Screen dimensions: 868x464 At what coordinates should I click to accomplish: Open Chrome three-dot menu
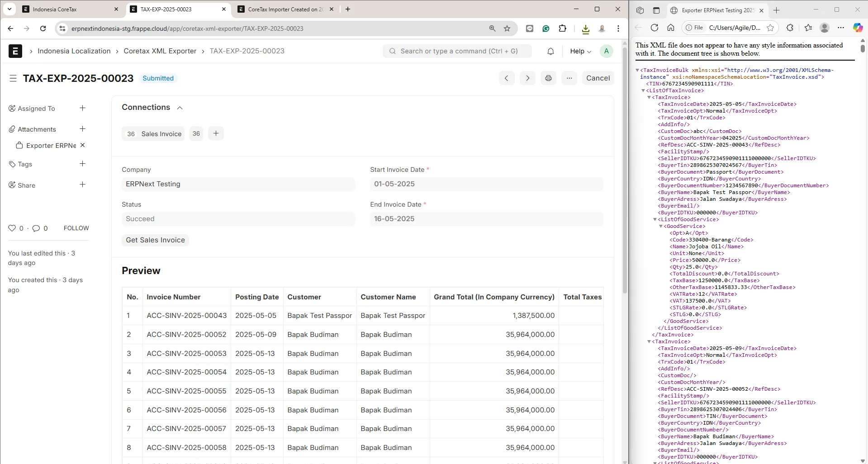618,28
